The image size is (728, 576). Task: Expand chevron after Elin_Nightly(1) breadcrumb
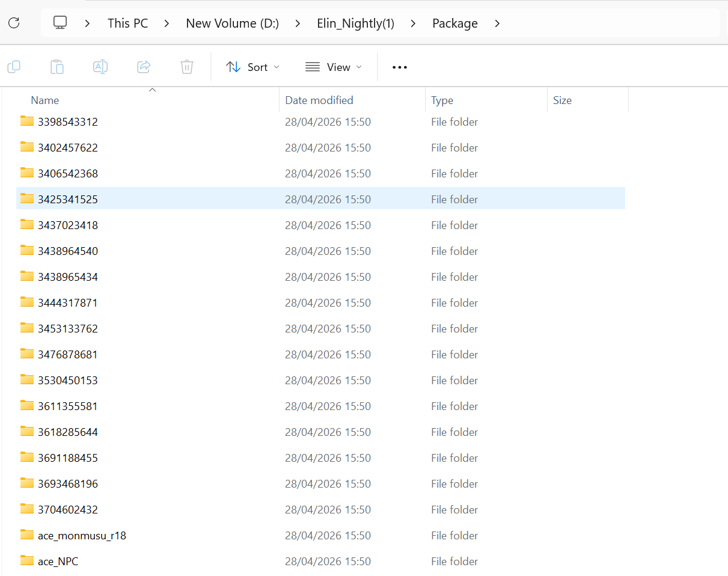click(413, 23)
